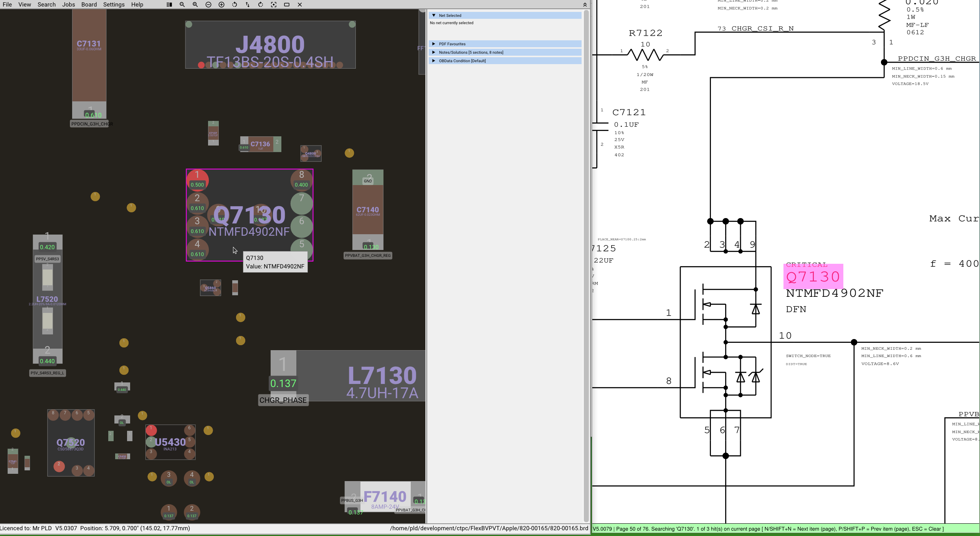This screenshot has width=980, height=536.
Task: Click 'No net currently selected' text
Action: click(x=451, y=23)
